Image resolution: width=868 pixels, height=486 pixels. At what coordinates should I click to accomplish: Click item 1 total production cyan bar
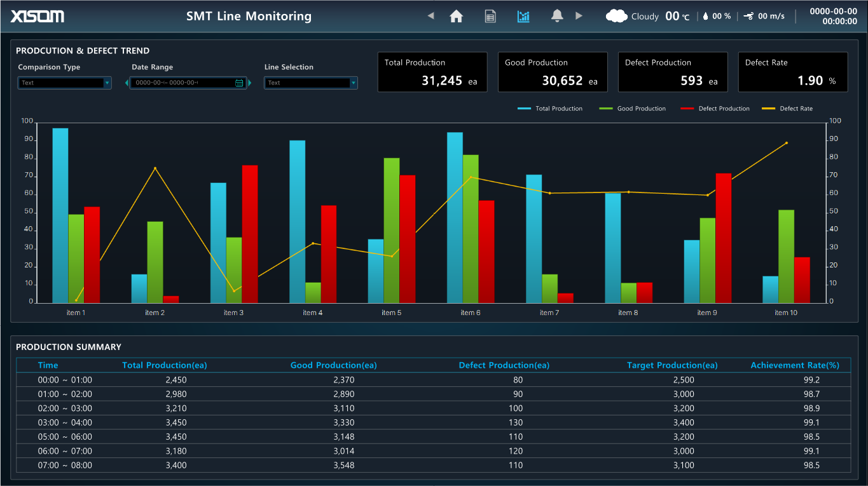[x=60, y=215]
